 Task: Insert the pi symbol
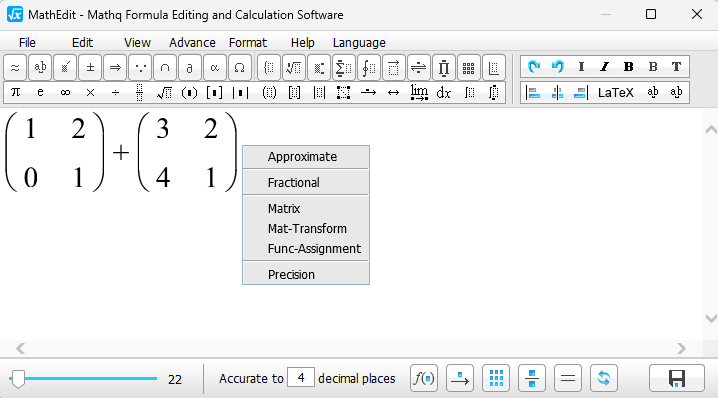pos(16,93)
